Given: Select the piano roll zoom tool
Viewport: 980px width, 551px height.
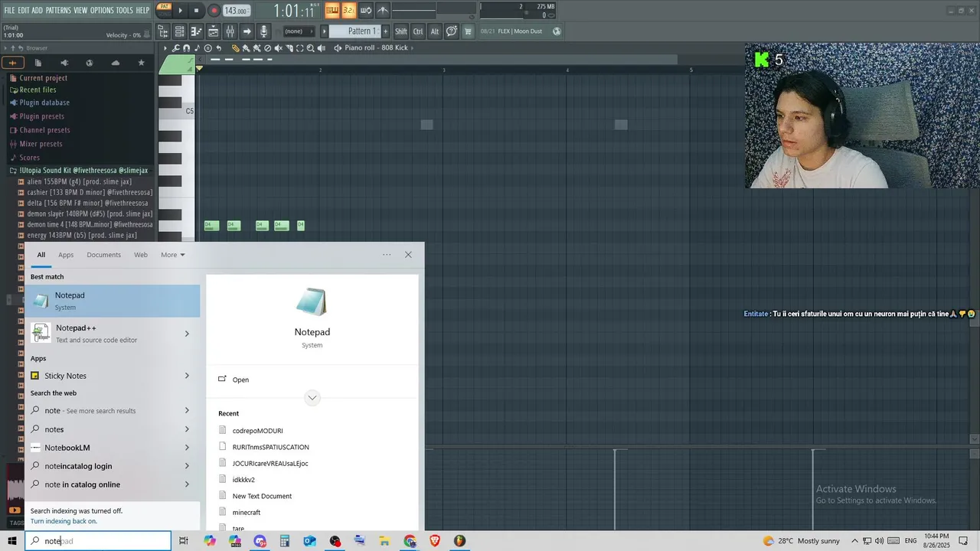Looking at the screenshot, I should (x=310, y=48).
